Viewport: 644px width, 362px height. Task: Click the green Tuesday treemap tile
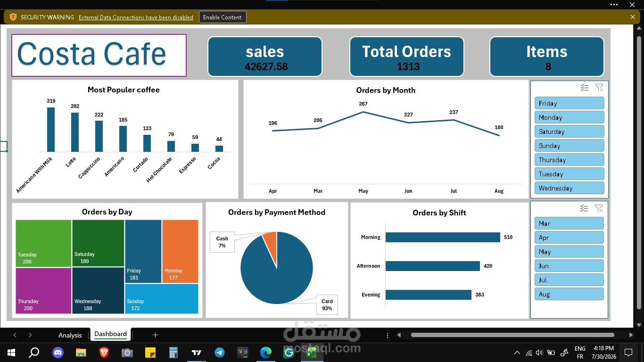pos(43,243)
